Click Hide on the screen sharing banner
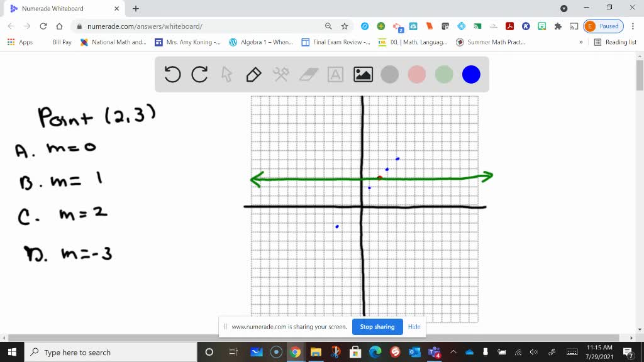644x362 pixels. tap(414, 327)
